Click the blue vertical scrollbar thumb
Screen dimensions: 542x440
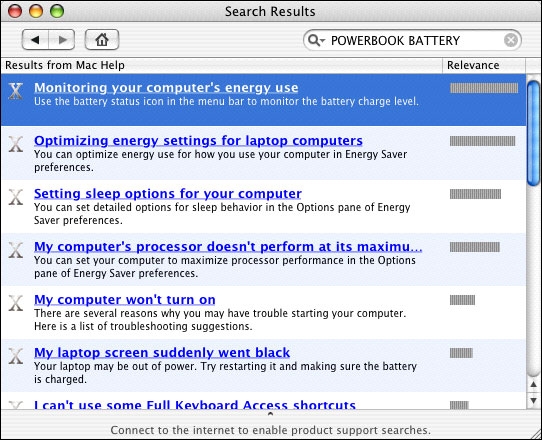click(x=533, y=133)
